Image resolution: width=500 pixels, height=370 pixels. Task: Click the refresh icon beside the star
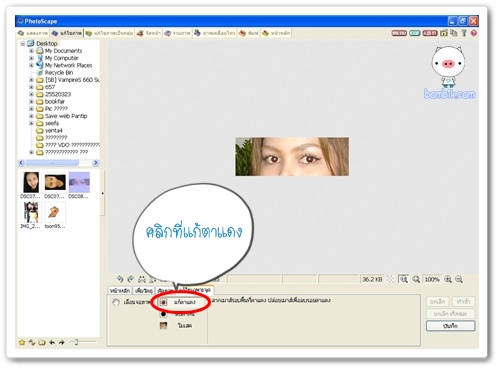coord(32,342)
